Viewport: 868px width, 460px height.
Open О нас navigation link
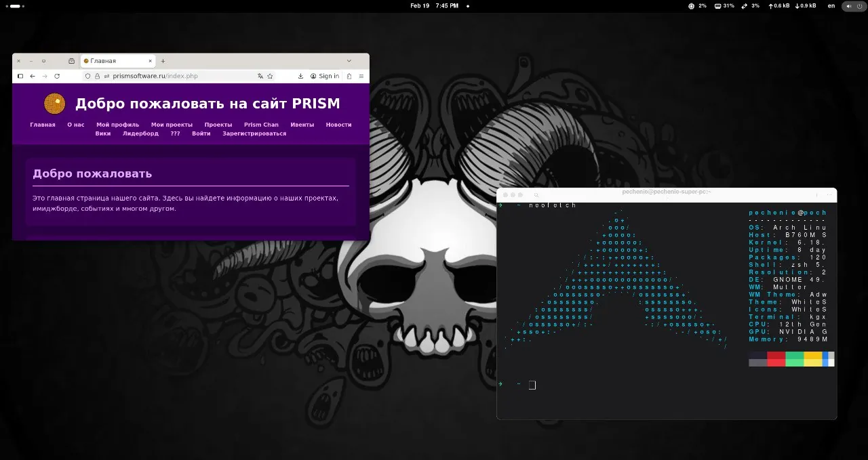pos(76,125)
